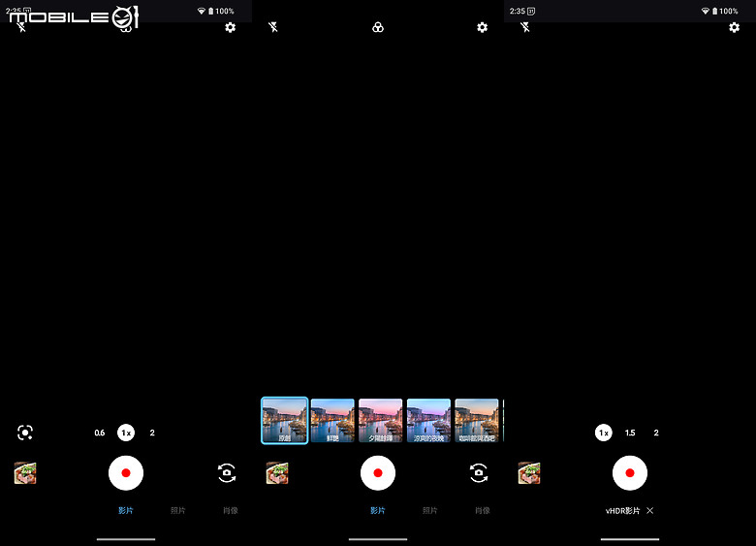This screenshot has width=756, height=546.
Task: Select 1x zoom on the vHDR screen
Action: [604, 433]
